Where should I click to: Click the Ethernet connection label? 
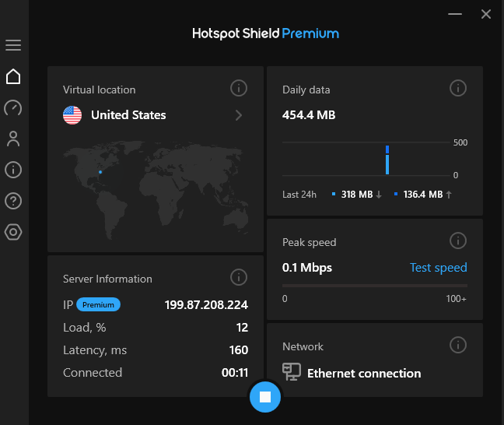click(364, 374)
